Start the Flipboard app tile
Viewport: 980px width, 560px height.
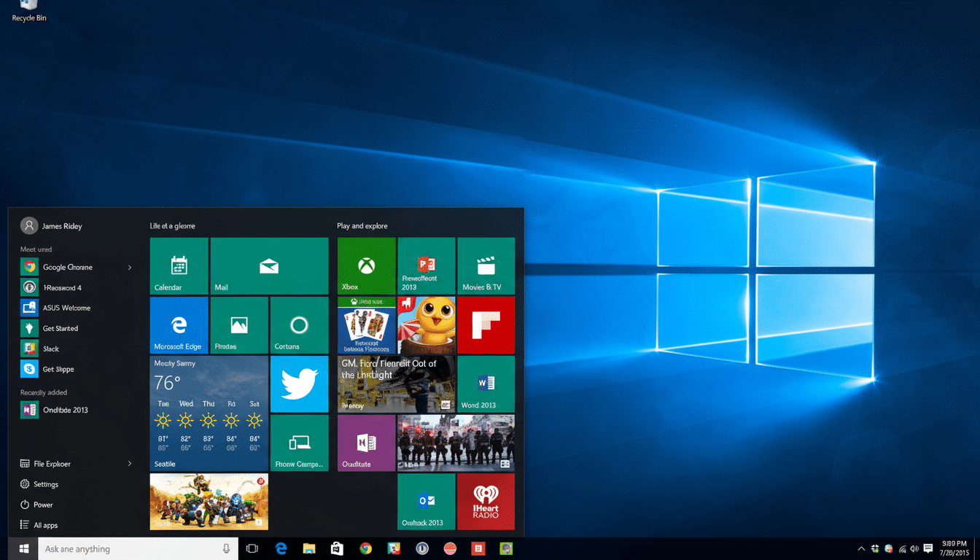pos(486,324)
